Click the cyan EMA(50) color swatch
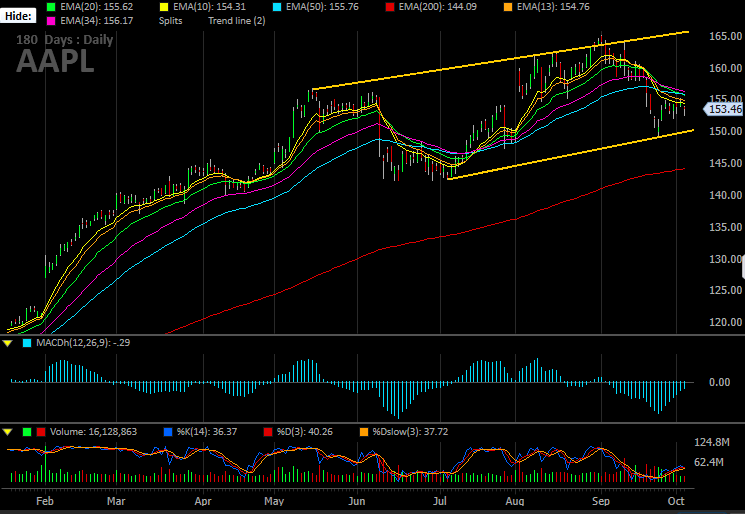 coord(277,7)
